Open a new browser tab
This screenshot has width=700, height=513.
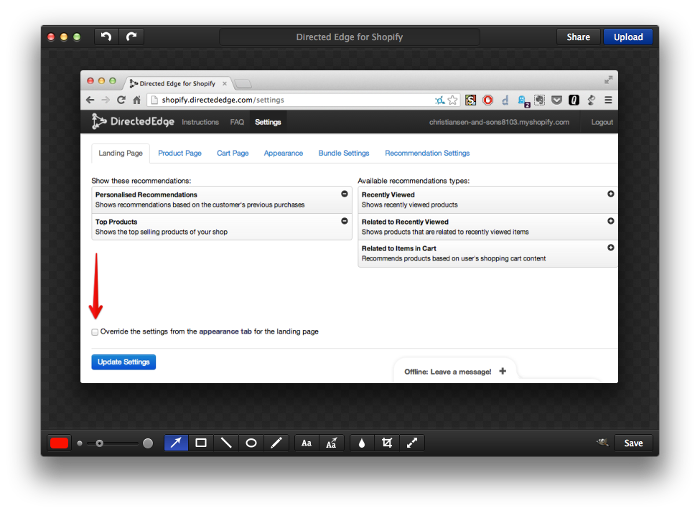pos(243,83)
